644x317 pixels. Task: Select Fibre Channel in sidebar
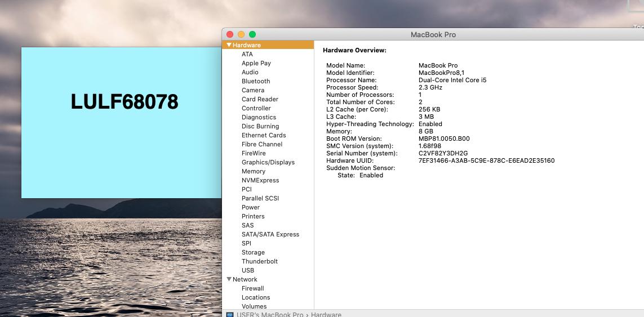[262, 145]
